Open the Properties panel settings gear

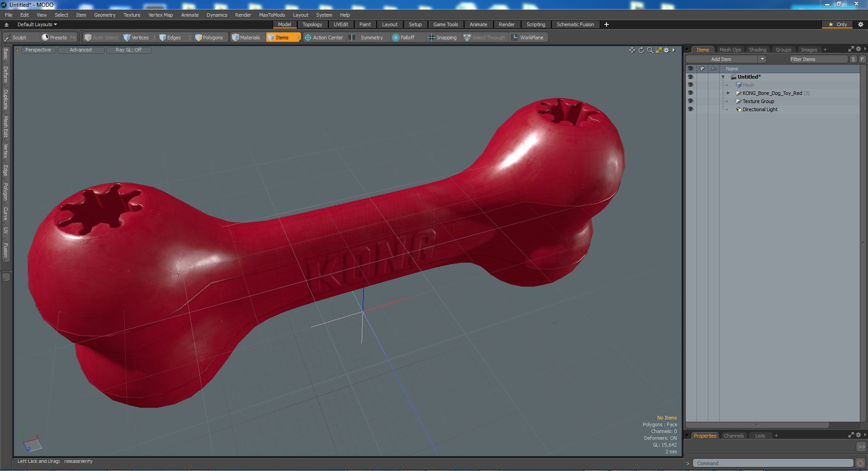coord(859,435)
